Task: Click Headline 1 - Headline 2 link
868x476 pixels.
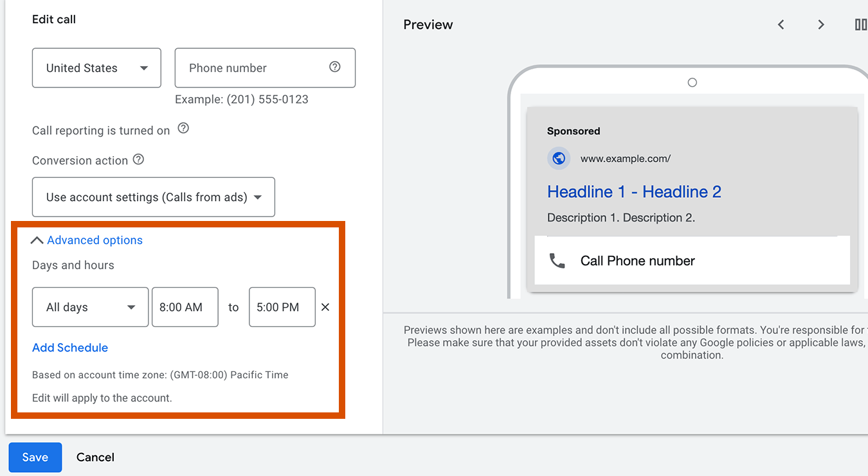Action: (634, 191)
